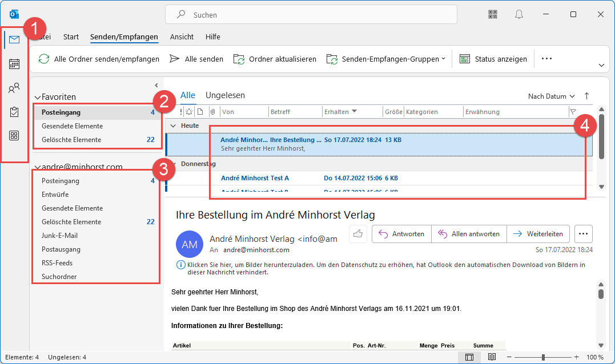Viewport: 615px width, 364px height.
Task: Open the People contacts icon
Action: coord(14,88)
